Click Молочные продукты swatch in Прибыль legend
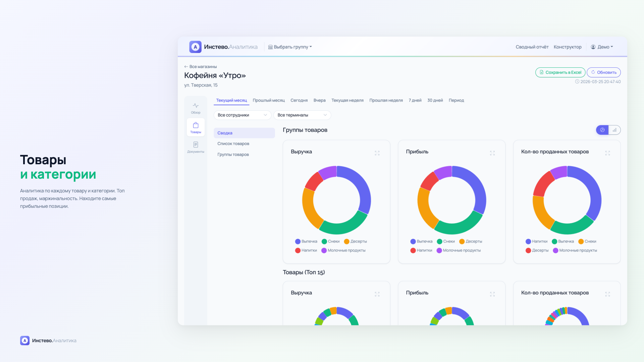The image size is (644, 362). (x=439, y=250)
